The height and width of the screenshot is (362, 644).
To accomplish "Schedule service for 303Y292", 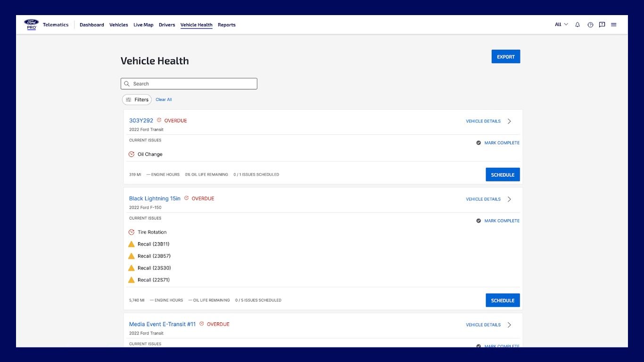I will (x=503, y=175).
